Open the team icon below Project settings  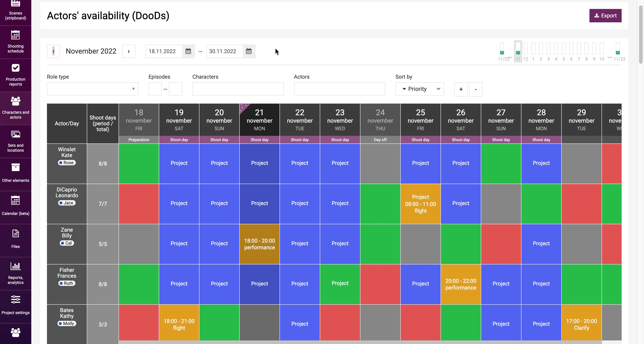(15, 333)
